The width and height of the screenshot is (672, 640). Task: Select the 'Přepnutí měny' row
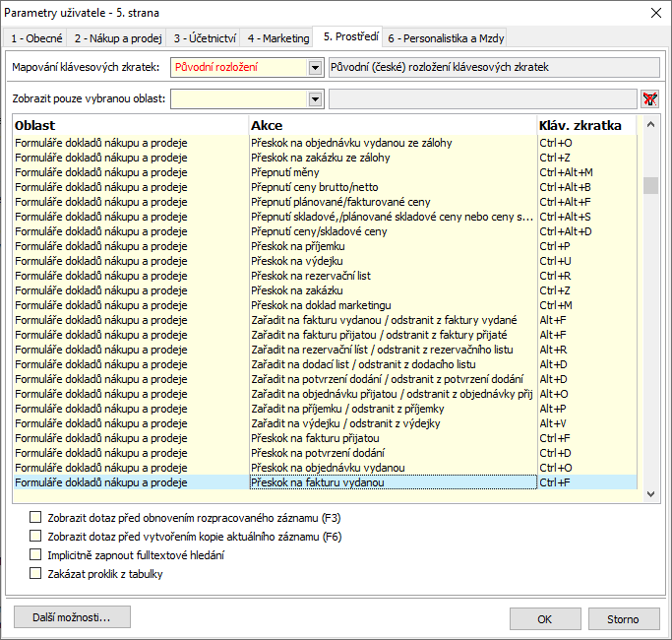326,172
